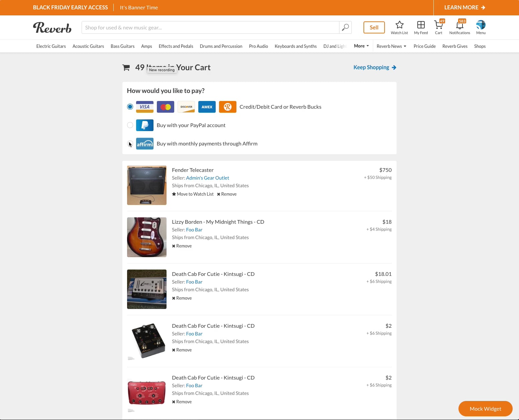The width and height of the screenshot is (519, 420).
Task: Open Effects and Pedals category
Action: tap(176, 46)
